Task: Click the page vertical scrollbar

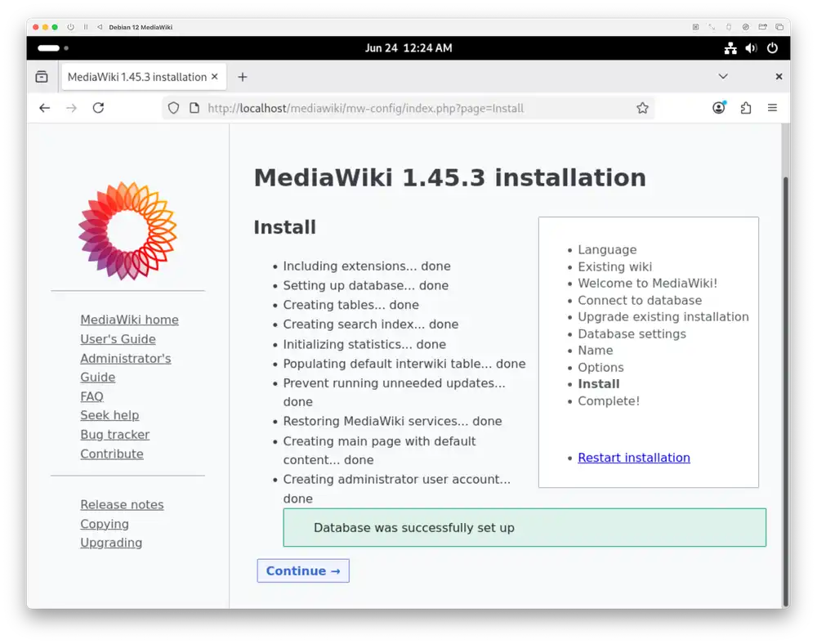Action: 786,391
